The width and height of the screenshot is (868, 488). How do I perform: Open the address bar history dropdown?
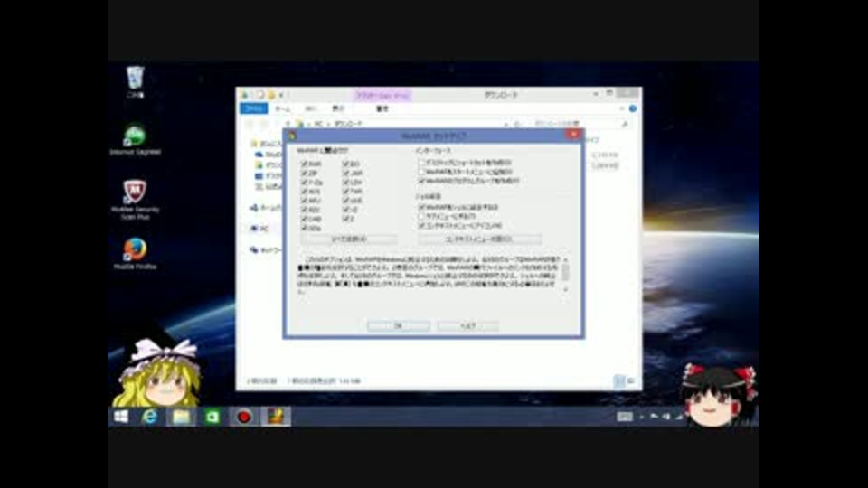click(x=506, y=124)
